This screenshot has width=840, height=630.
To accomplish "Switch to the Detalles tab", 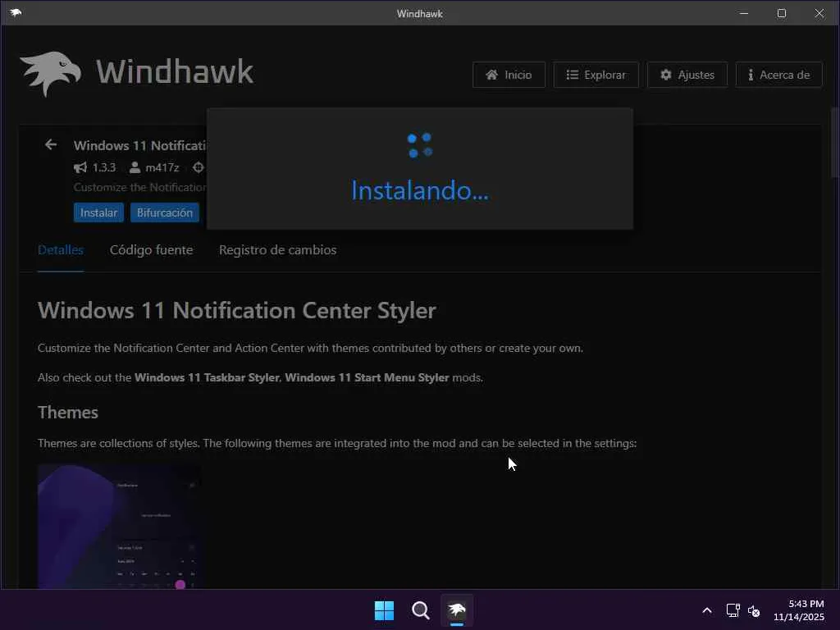I will pyautogui.click(x=61, y=250).
